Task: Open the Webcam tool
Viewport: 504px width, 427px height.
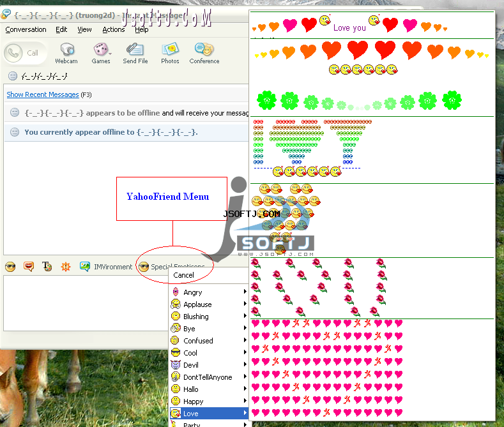Action: [x=66, y=53]
